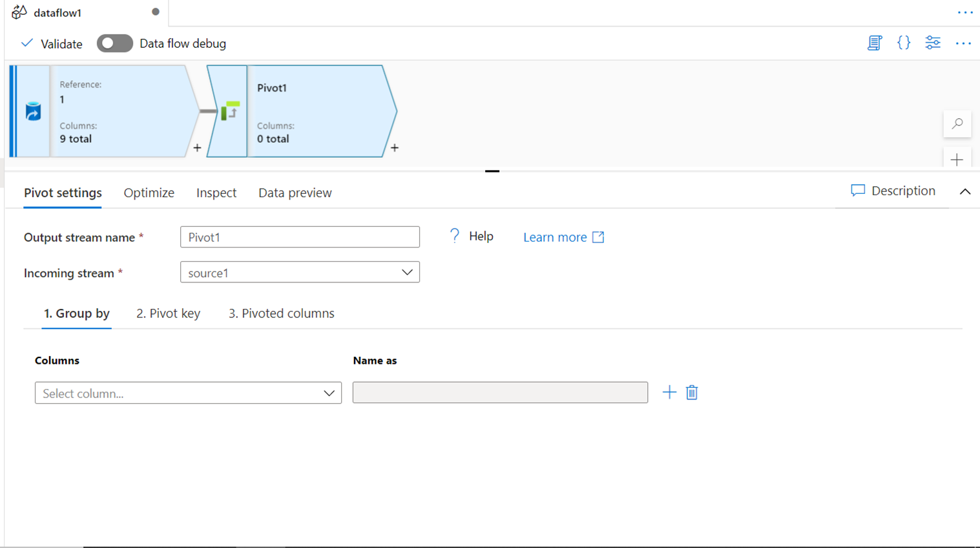Open the data flow settings sliders icon
Image resolution: width=980 pixels, height=548 pixels.
[933, 43]
